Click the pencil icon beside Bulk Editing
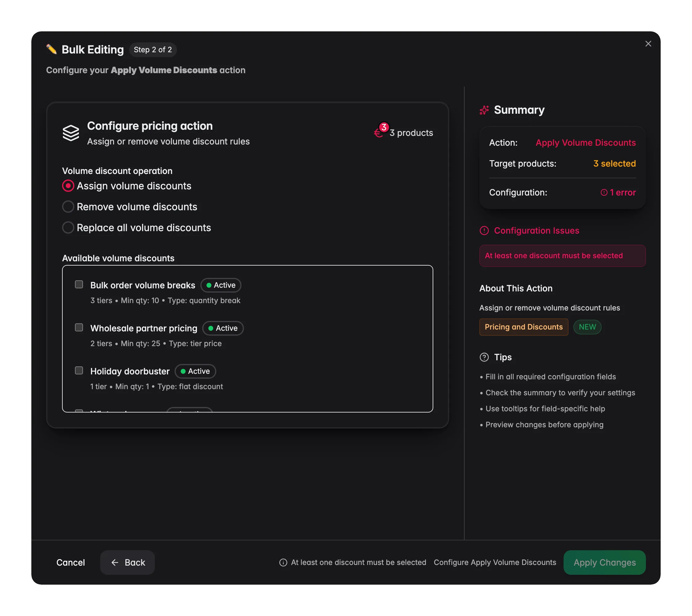The image size is (692, 616). point(51,49)
